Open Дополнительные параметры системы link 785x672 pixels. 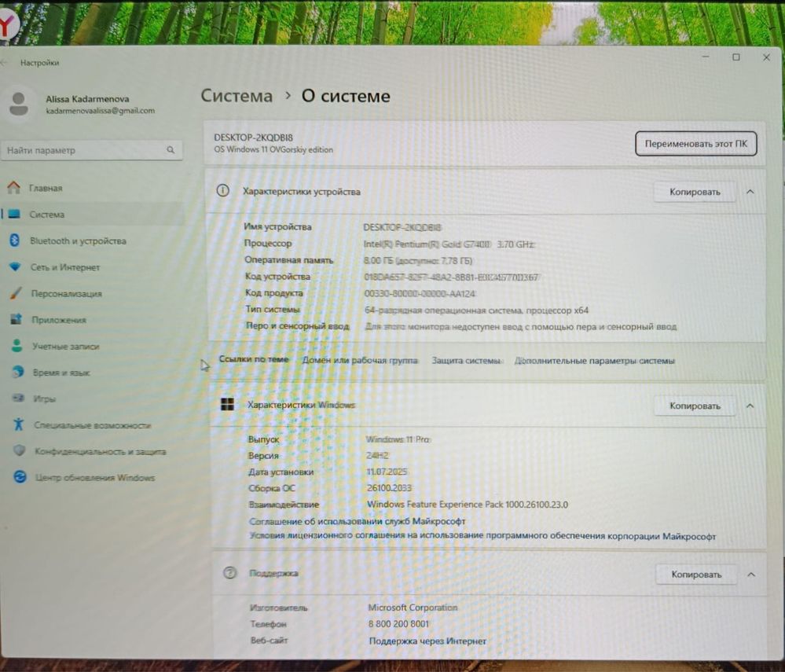click(594, 361)
